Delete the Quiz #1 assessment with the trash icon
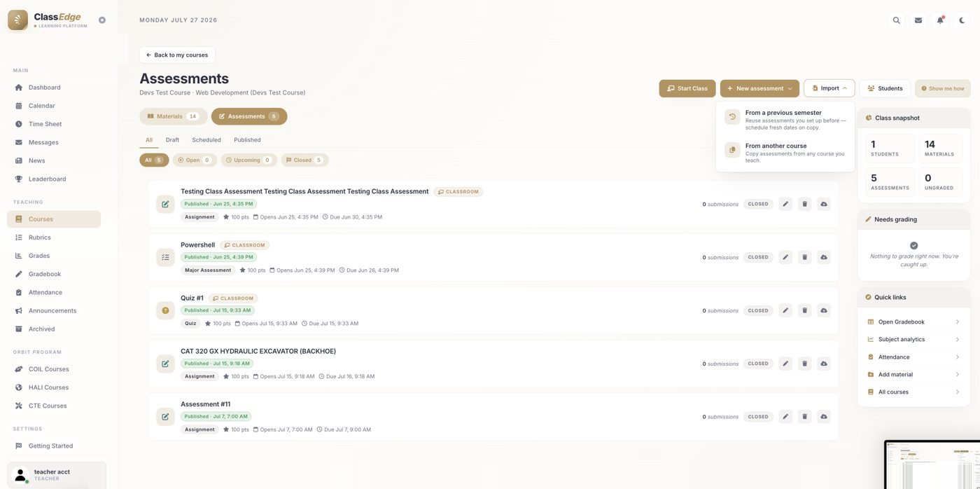This screenshot has height=489, width=980. [804, 310]
